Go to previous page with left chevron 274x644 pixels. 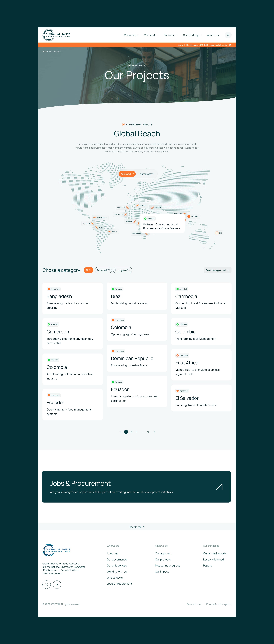pyautogui.click(x=120, y=432)
